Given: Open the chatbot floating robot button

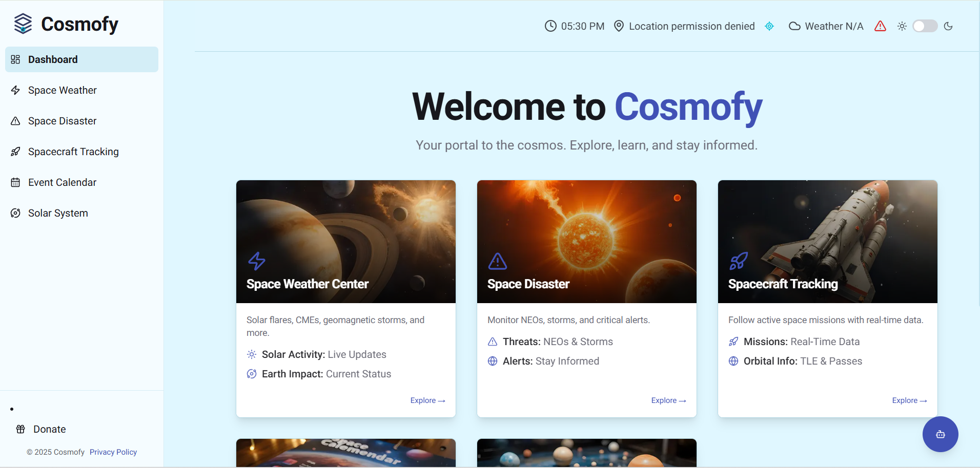Looking at the screenshot, I should pos(941,434).
